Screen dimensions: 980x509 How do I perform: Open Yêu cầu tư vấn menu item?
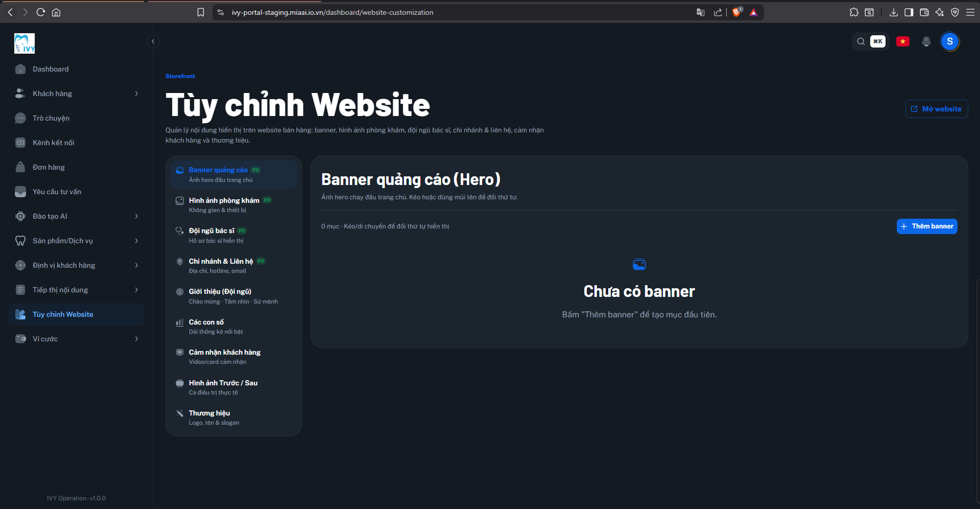click(77, 192)
